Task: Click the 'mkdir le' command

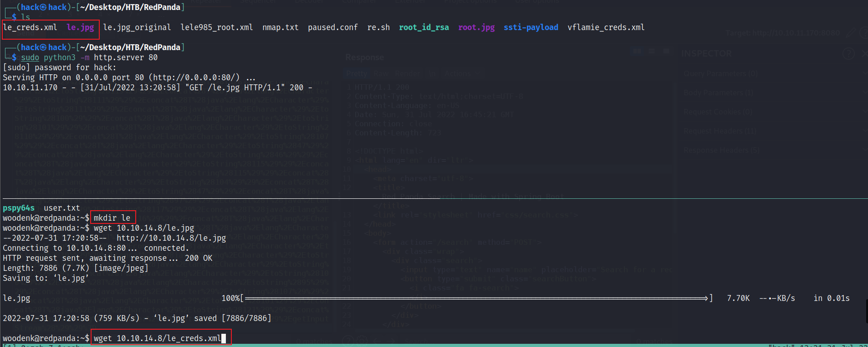Action: point(112,218)
